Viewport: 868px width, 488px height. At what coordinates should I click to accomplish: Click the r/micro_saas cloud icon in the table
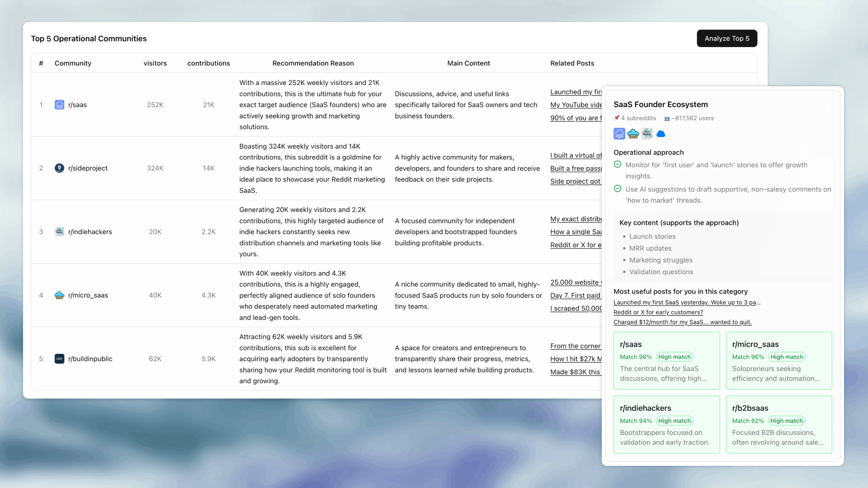point(59,295)
